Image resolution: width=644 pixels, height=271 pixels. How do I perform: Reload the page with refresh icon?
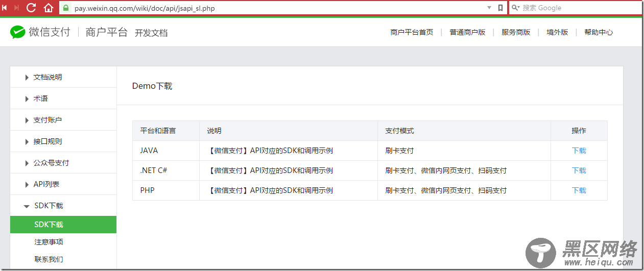coord(31,8)
